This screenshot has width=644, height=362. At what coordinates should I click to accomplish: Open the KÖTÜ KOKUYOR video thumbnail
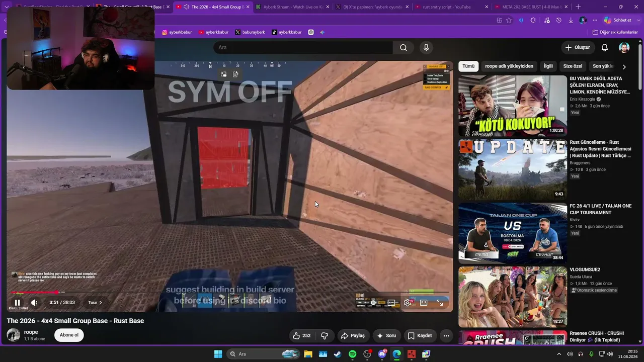click(x=513, y=106)
